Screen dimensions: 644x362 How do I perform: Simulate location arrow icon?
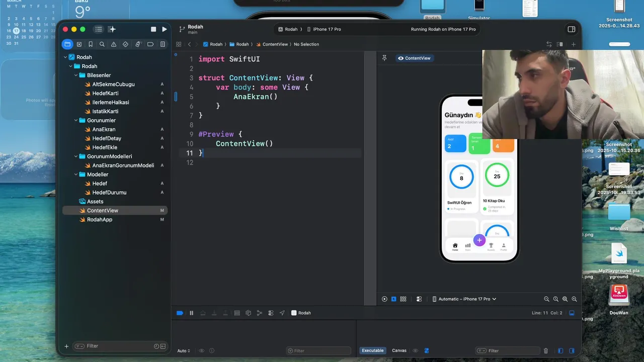tap(282, 313)
